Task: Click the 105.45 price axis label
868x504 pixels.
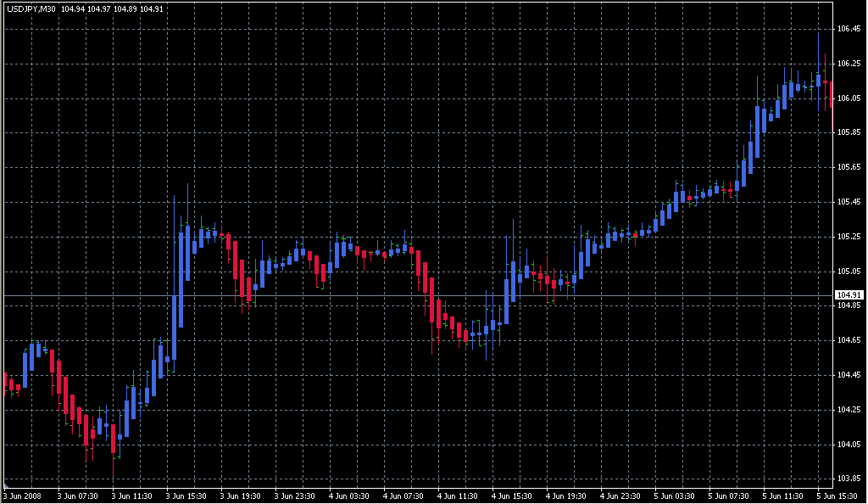Action: pyautogui.click(x=849, y=202)
